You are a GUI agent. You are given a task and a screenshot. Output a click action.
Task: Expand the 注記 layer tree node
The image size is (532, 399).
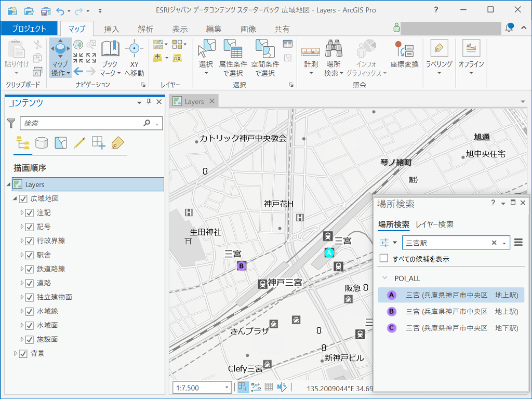coord(22,212)
